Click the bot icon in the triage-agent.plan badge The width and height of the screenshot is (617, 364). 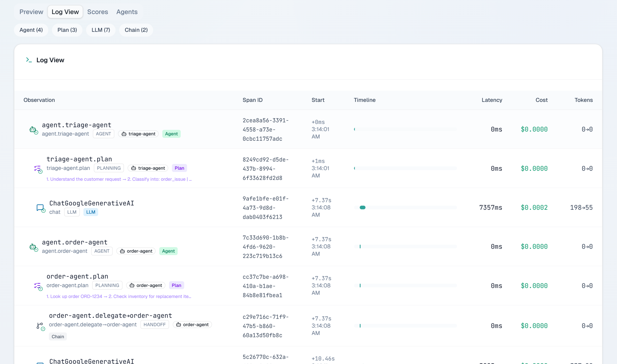click(x=133, y=168)
